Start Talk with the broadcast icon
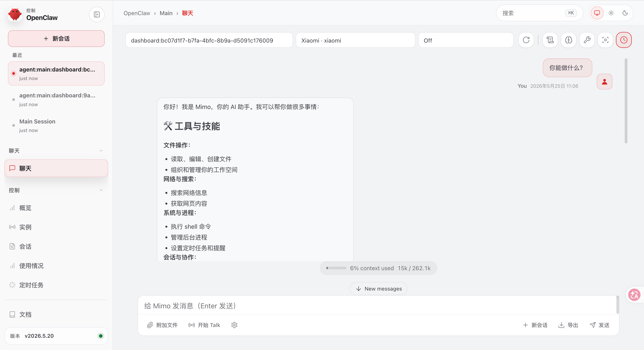644x350 pixels. point(191,325)
